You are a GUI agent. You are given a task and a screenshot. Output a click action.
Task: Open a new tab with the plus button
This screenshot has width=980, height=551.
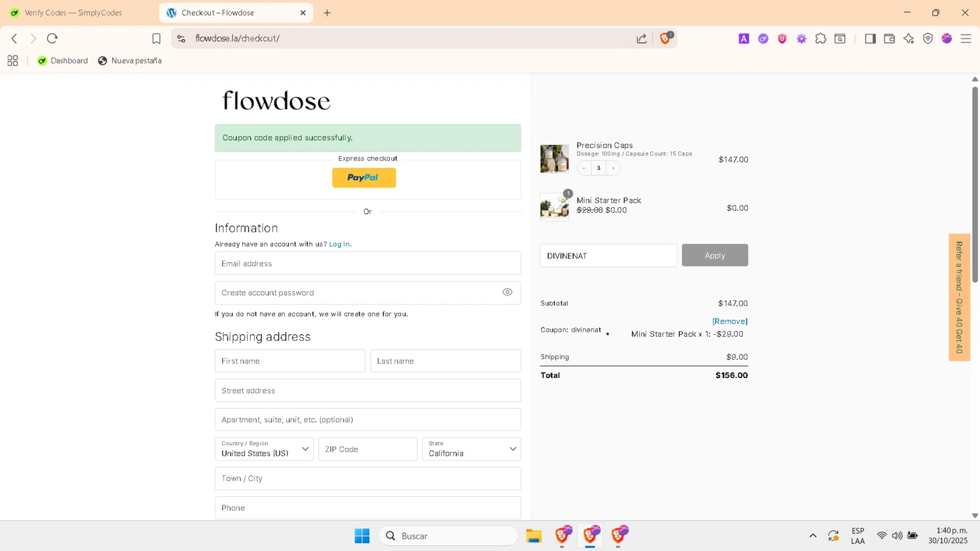click(x=327, y=12)
